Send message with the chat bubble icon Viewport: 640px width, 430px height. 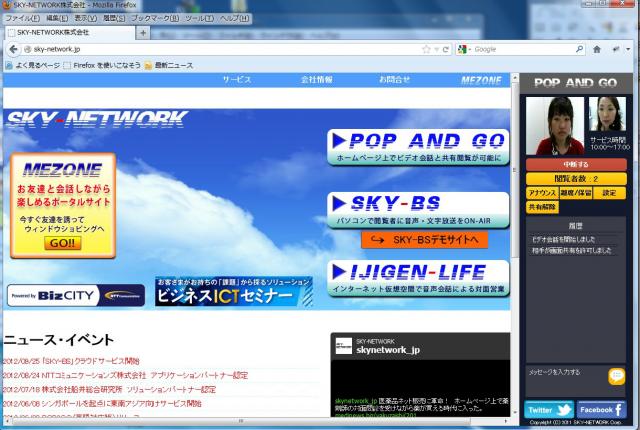(616, 376)
